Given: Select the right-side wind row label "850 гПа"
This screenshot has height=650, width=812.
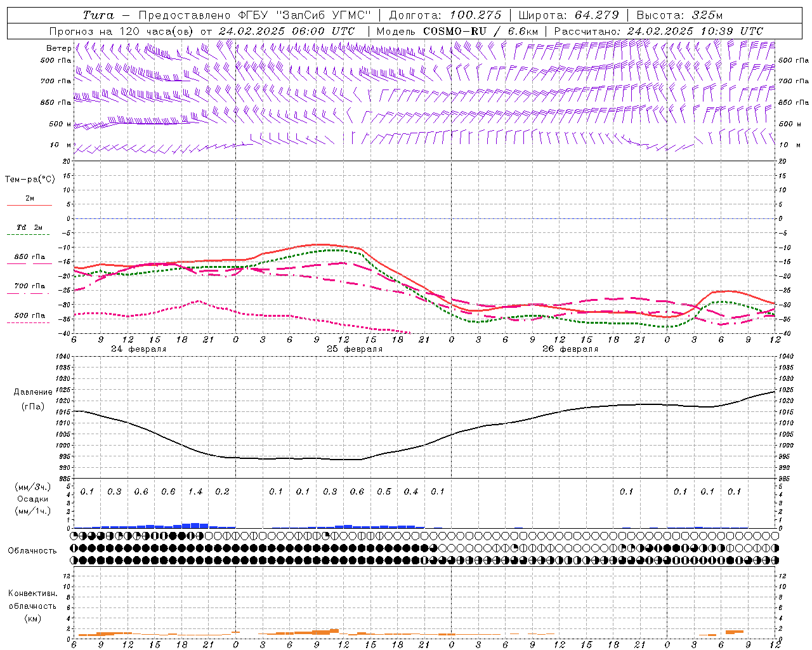Looking at the screenshot, I should 794,102.
